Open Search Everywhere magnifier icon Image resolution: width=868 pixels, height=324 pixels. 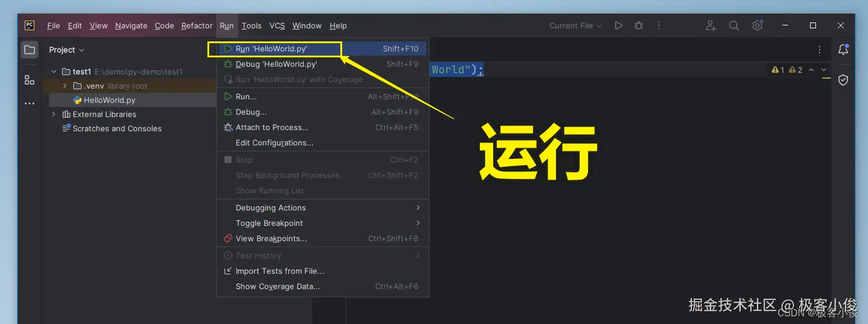pos(734,25)
